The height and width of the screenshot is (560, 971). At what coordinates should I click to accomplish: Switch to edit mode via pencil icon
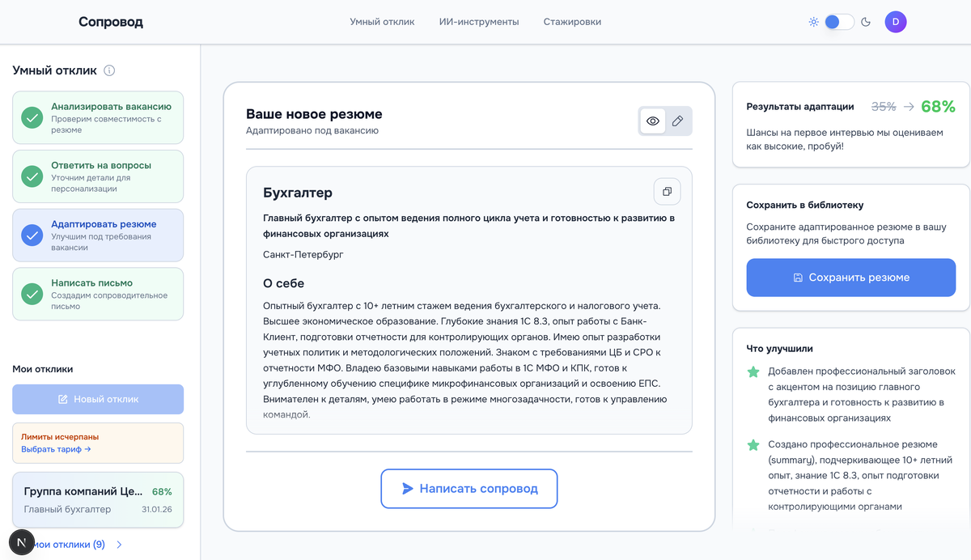click(678, 121)
